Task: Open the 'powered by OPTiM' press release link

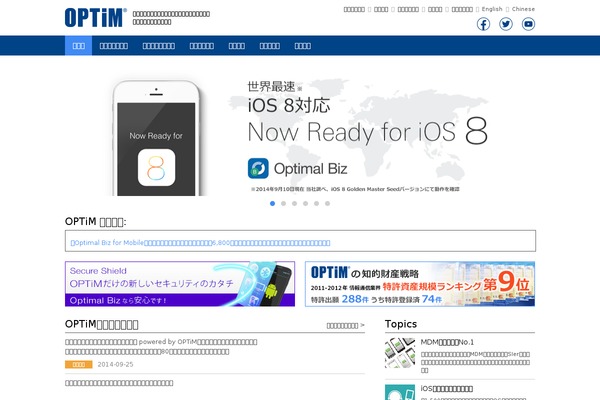Action: coord(161,347)
